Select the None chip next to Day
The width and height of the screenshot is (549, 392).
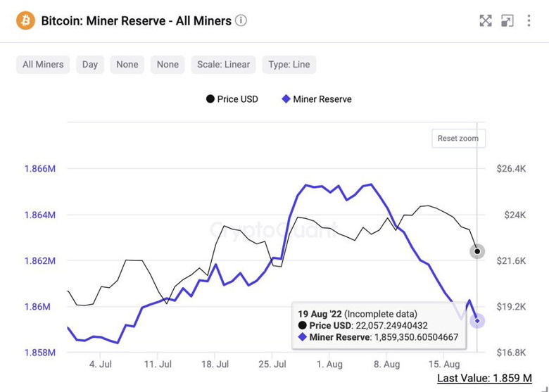point(127,65)
